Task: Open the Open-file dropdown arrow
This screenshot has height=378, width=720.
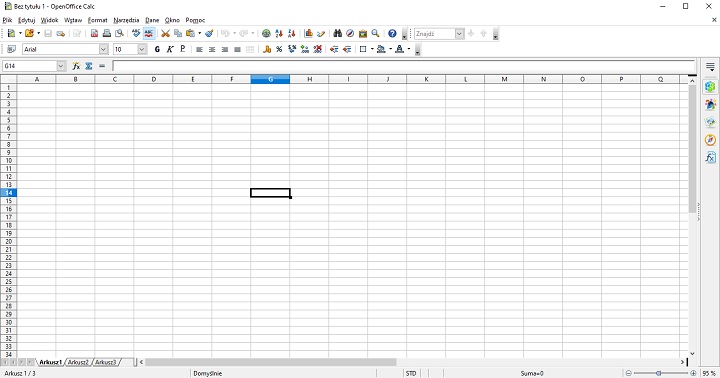Action: [x=39, y=34]
